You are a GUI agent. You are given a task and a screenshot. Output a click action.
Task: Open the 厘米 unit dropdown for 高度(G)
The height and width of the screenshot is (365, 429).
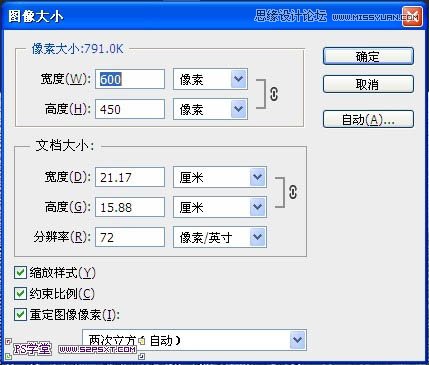pyautogui.click(x=220, y=207)
